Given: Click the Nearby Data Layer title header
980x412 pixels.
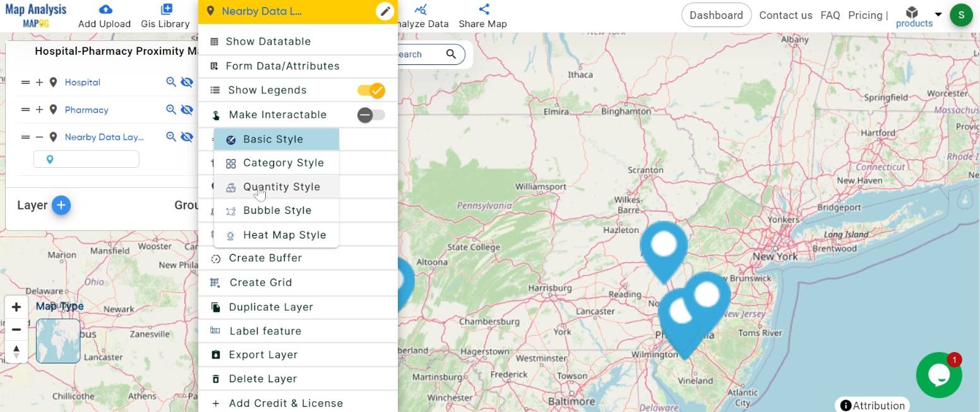Looking at the screenshot, I should pyautogui.click(x=262, y=11).
